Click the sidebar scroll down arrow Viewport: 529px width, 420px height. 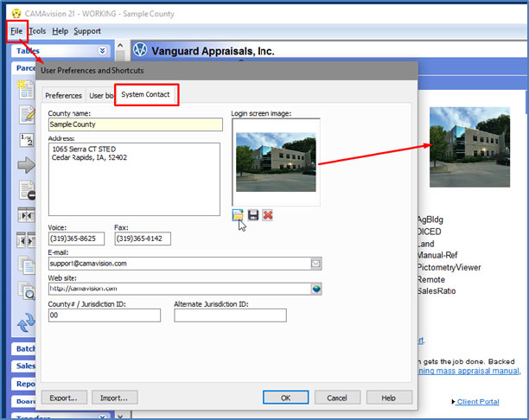pyautogui.click(x=120, y=416)
